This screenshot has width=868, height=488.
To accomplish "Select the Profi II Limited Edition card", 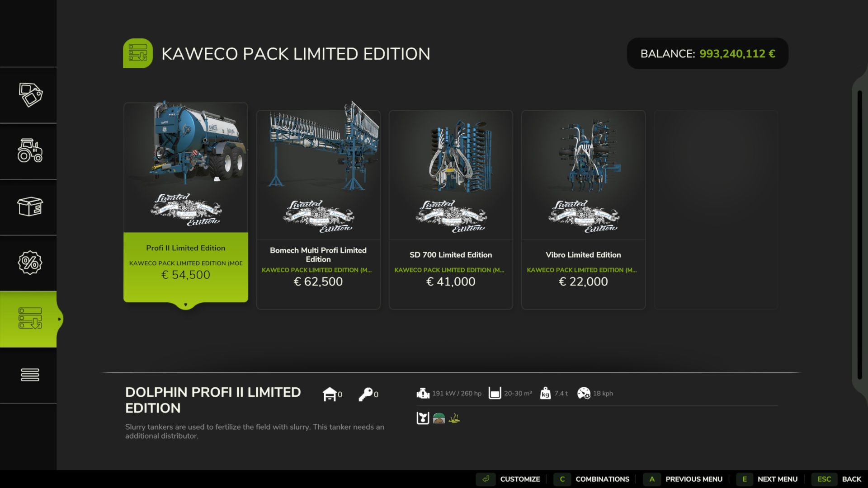I will pos(186,202).
